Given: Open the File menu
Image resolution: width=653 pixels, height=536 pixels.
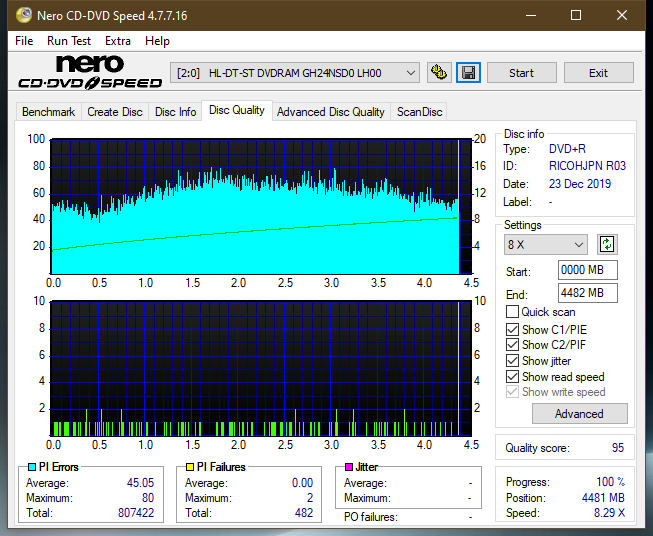Looking at the screenshot, I should pos(24,41).
